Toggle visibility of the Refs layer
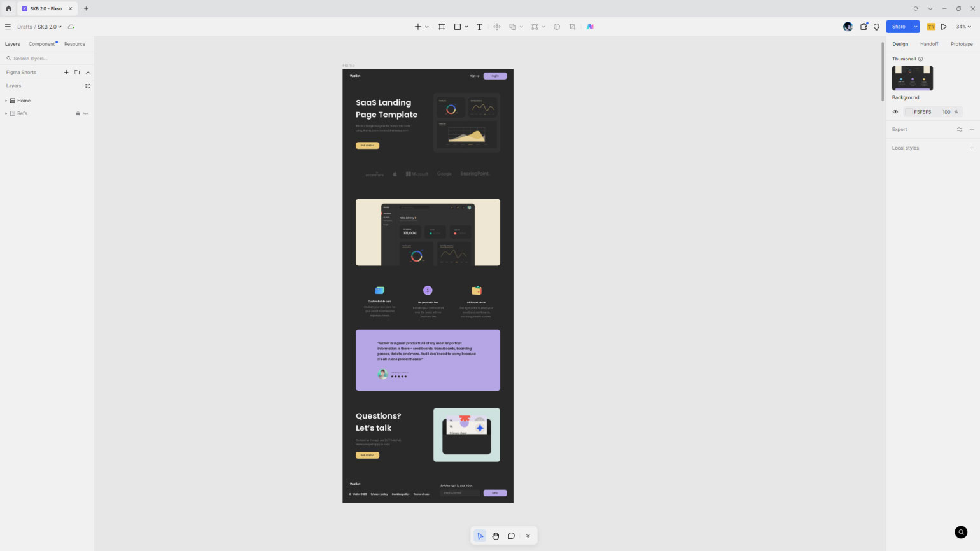The height and width of the screenshot is (551, 980). point(86,113)
